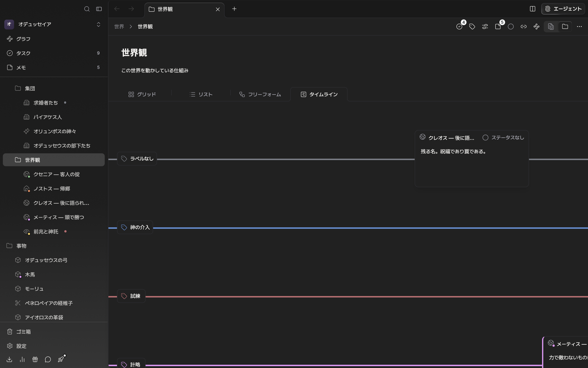Switch to the フリーフォーム view tab
The width and height of the screenshot is (588, 368).
[x=260, y=94]
